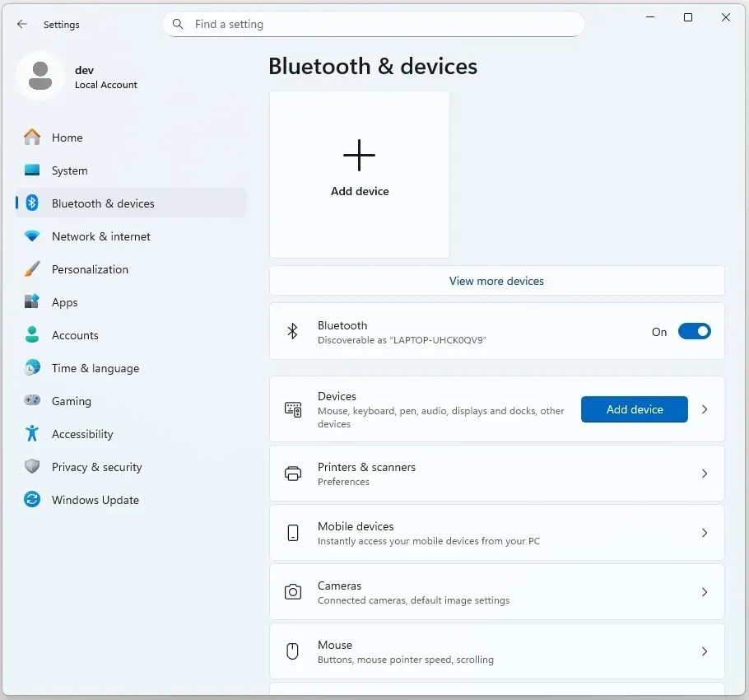This screenshot has height=700, width=749.
Task: Open Privacy & security section
Action: 131,467
